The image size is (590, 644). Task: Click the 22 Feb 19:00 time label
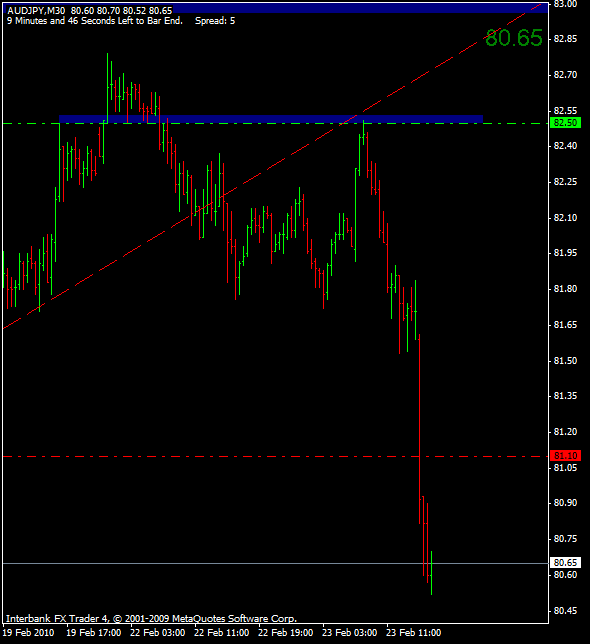[x=286, y=632]
